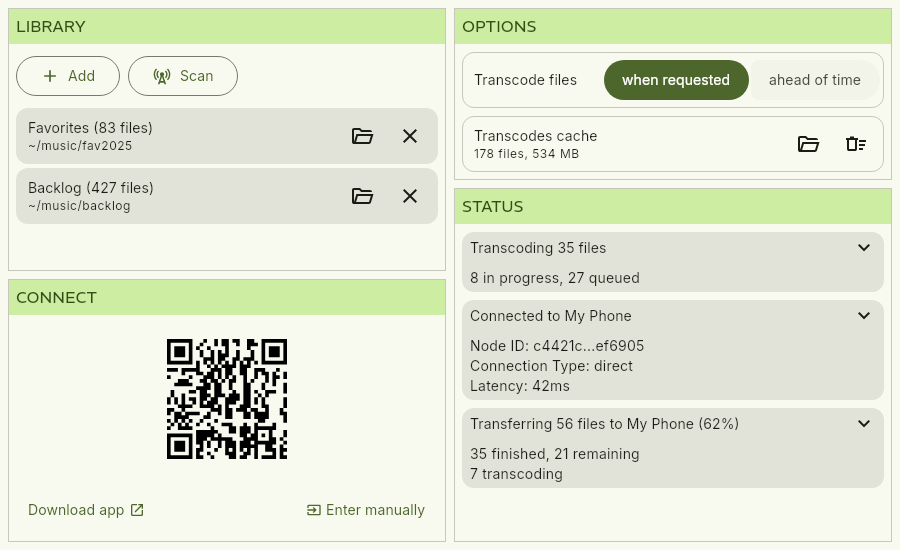This screenshot has height=550, width=900.
Task: Collapse the Transferring 56 files status
Action: coord(864,424)
